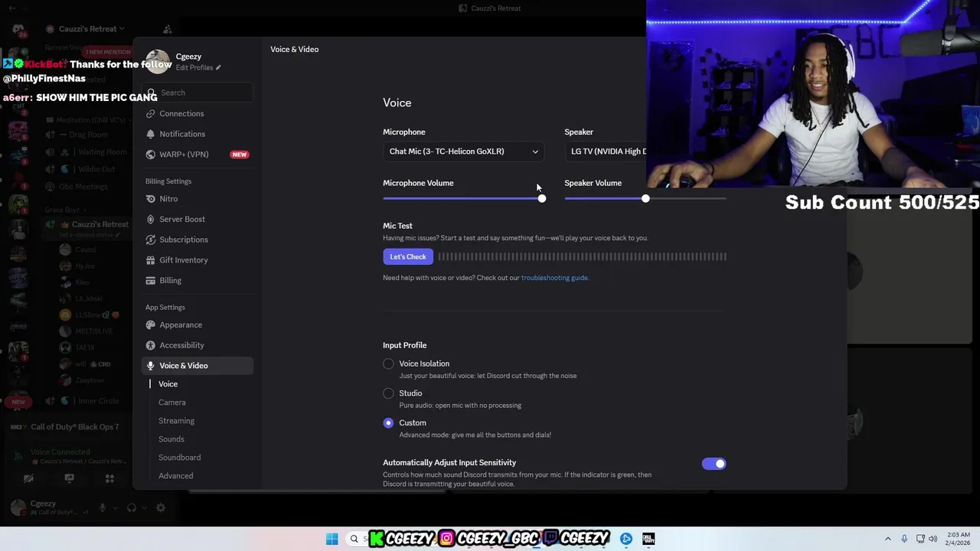The height and width of the screenshot is (551, 980).
Task: Open Notifications settings
Action: (x=198, y=134)
